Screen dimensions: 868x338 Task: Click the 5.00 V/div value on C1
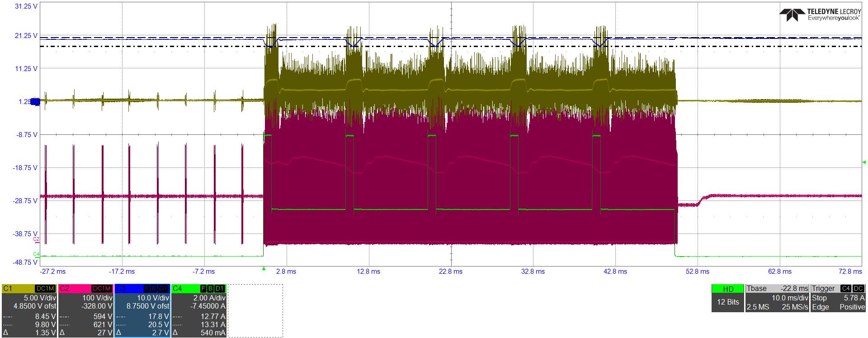[39, 298]
